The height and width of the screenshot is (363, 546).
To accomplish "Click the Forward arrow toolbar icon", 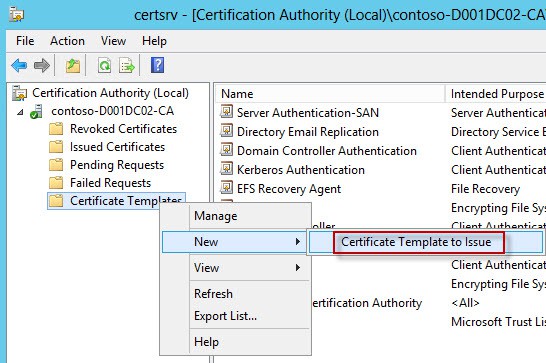I will click(42, 65).
